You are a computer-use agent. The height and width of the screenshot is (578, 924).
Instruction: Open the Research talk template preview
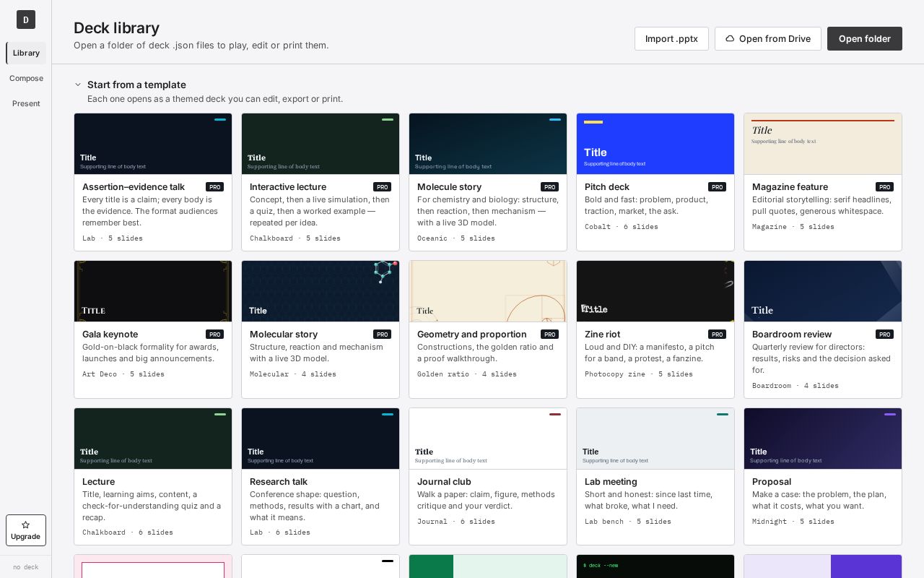321,439
